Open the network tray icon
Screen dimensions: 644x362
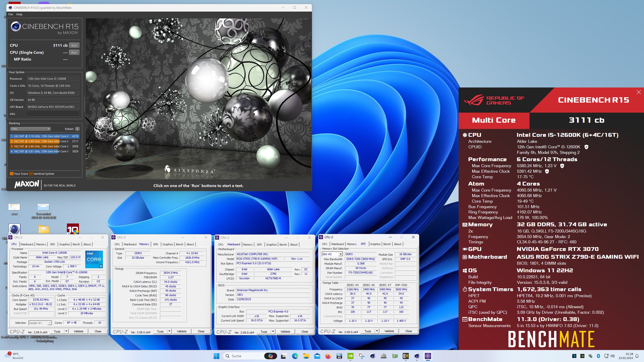(x=606, y=356)
